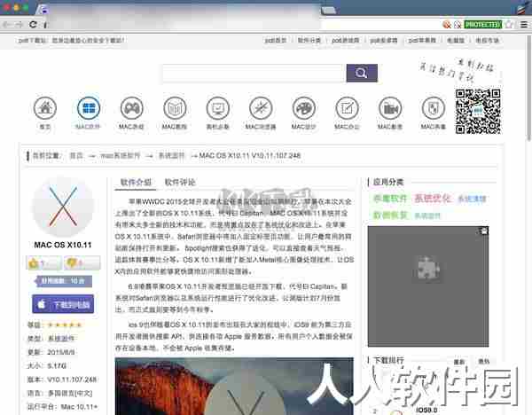Open the last MAC icon before the QR code
The height and width of the screenshot is (415, 532).
point(433,108)
